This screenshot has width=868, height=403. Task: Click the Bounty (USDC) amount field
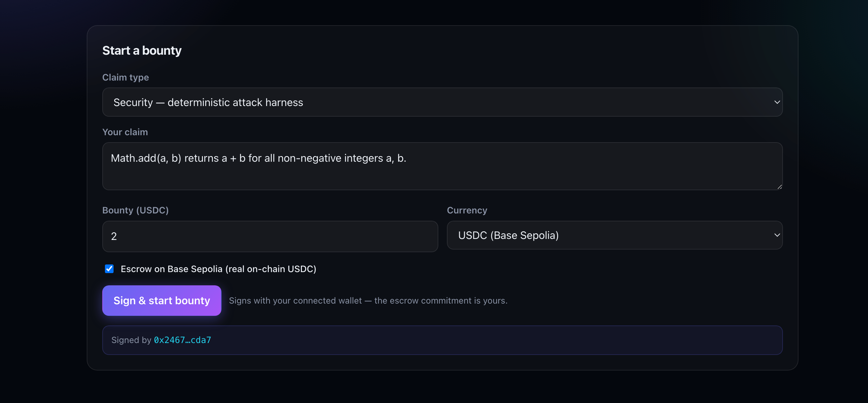(270, 236)
